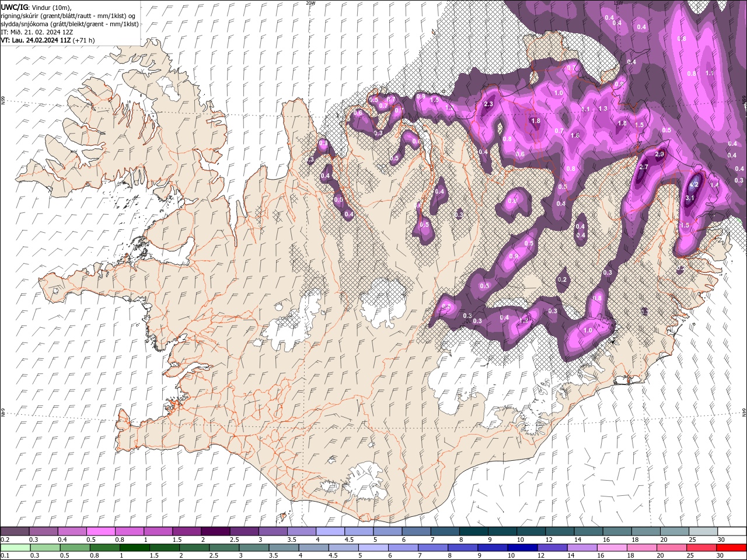
Task: Select the light periwinkle 4–4.5 swatch in upper scale
Action: click(330, 531)
